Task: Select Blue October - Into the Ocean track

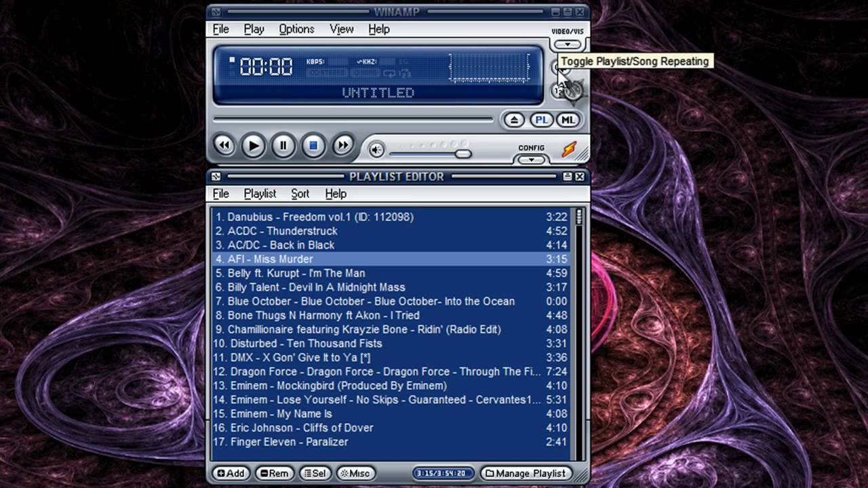Action: [391, 302]
